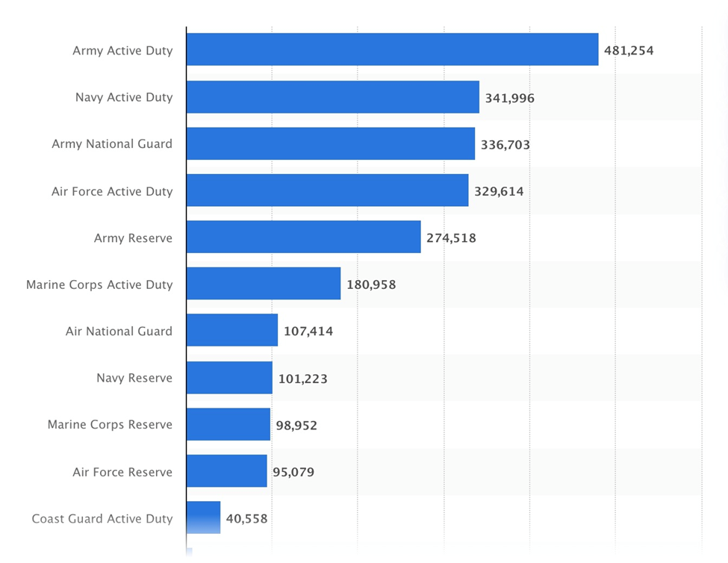Click the Coast Guard Active Duty bar
Viewport: 728px width, 563px height.
pyautogui.click(x=203, y=517)
